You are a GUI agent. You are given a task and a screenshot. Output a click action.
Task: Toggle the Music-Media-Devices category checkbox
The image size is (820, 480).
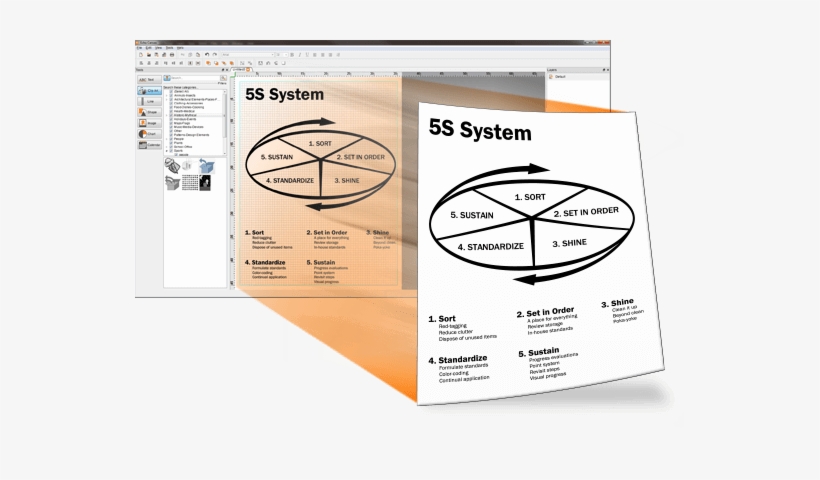(x=171, y=127)
